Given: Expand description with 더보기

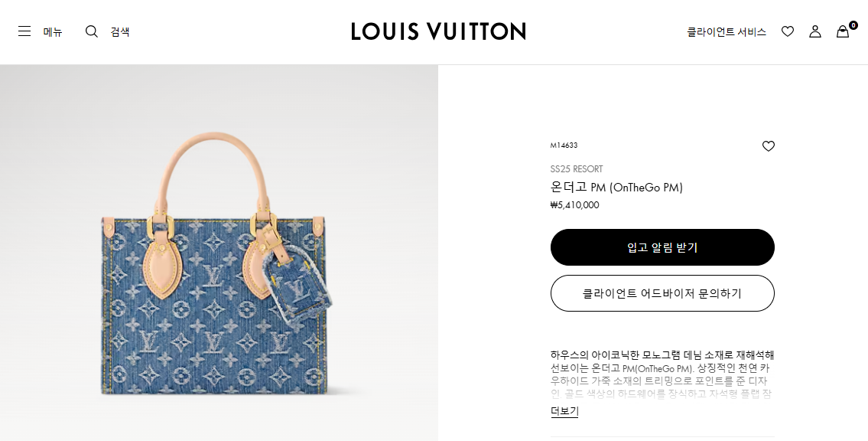Looking at the screenshot, I should pos(564,411).
